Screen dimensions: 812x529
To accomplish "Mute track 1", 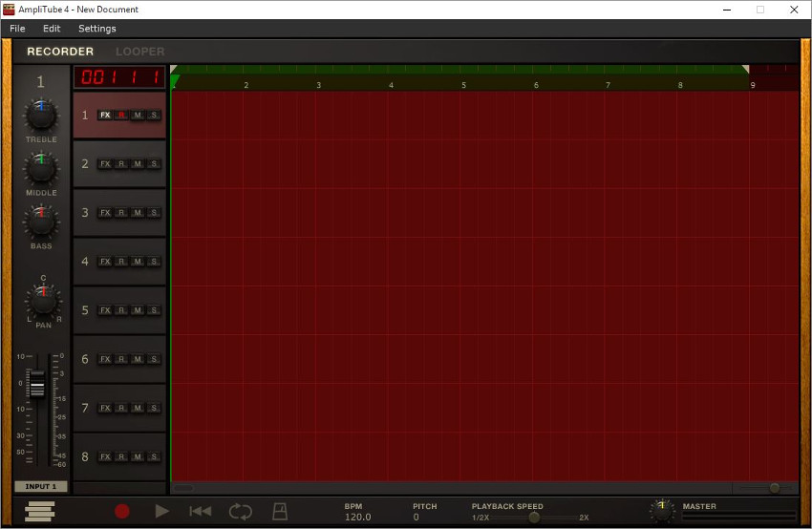I will [x=138, y=115].
